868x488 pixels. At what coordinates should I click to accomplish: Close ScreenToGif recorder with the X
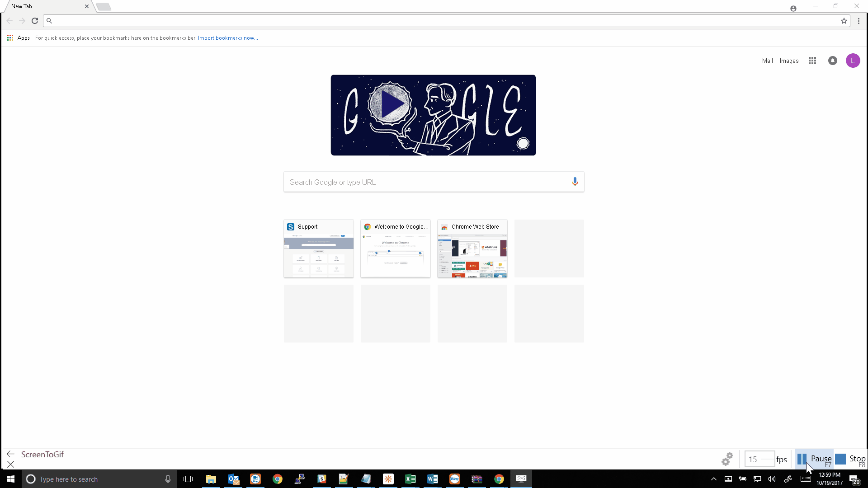[x=11, y=464]
